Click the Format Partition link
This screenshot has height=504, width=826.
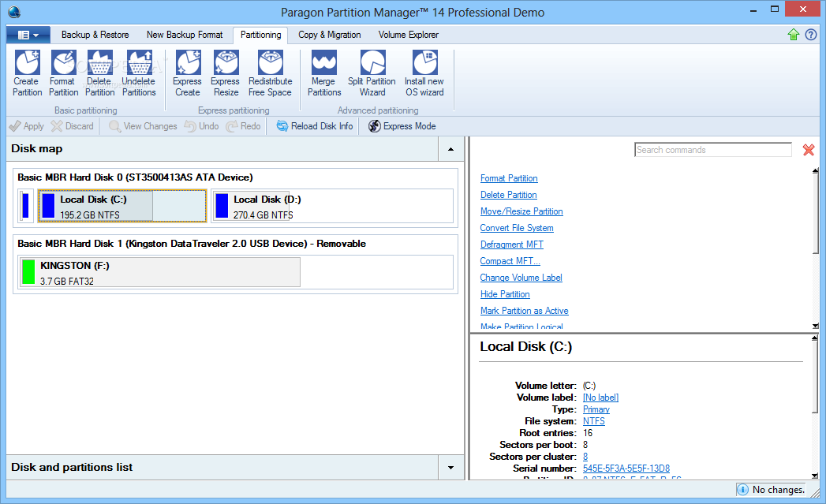509,178
